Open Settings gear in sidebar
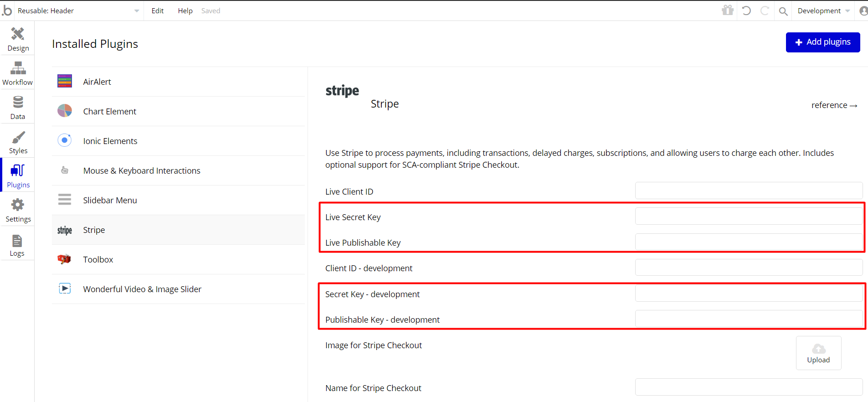The height and width of the screenshot is (402, 868). click(17, 209)
